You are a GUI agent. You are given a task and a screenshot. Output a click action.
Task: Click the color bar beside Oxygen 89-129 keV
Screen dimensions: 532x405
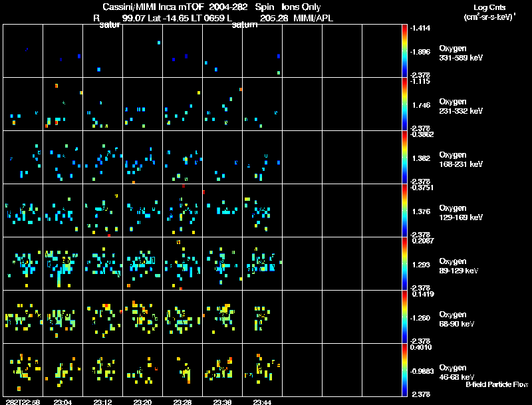click(x=404, y=264)
